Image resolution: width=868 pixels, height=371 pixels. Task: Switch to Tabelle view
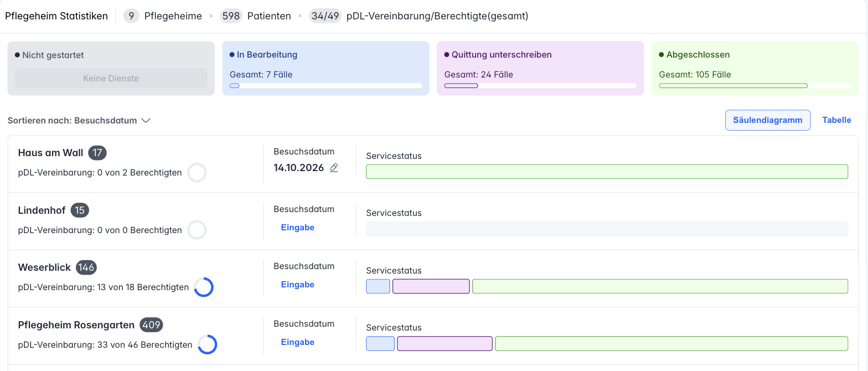point(836,120)
